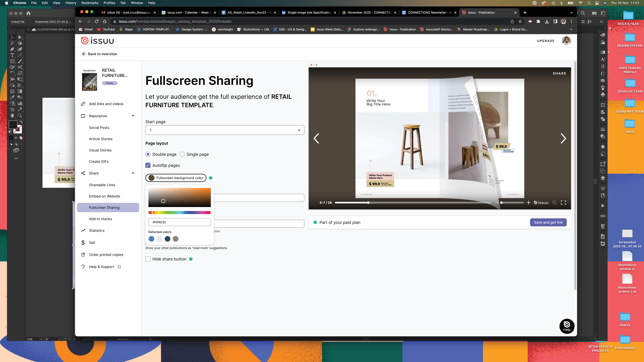Click the previous page arrow in preview
Screen dimensions: 644x362
tap(316, 138)
